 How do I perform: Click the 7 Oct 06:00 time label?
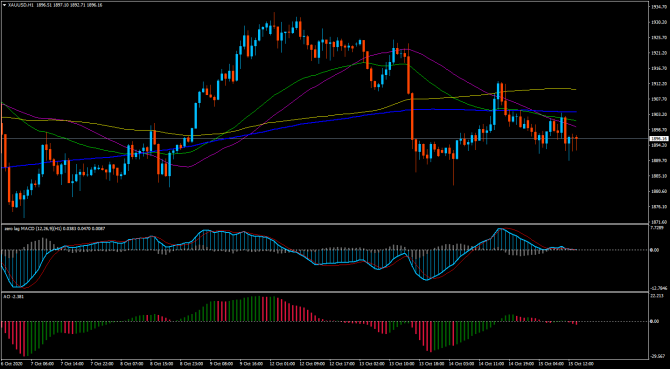(x=44, y=363)
